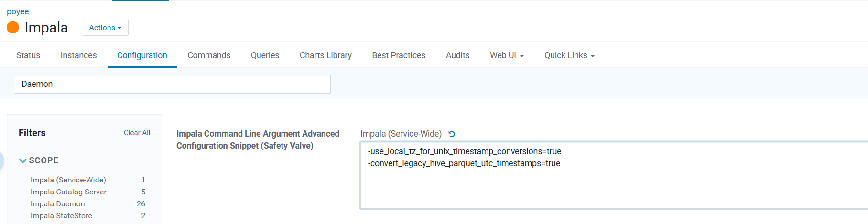Open the Instances tab
This screenshot has width=868, height=224.
78,55
